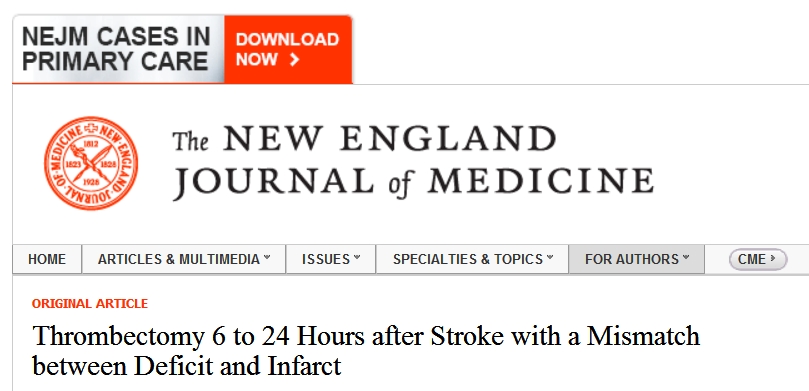The height and width of the screenshot is (391, 809).
Task: Click the word Medicine in journal title
Action: click(541, 181)
